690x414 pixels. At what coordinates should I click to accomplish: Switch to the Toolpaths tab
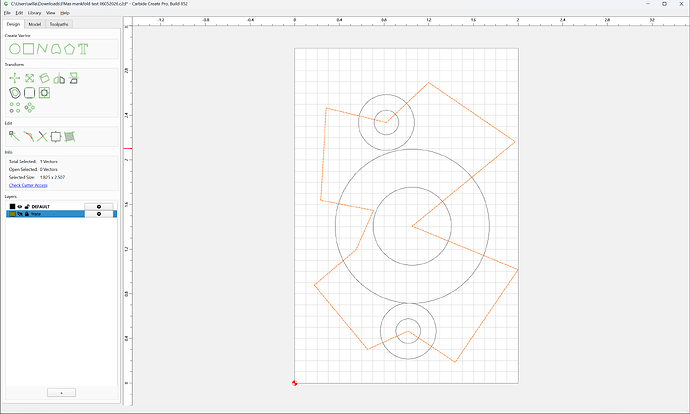coord(59,24)
